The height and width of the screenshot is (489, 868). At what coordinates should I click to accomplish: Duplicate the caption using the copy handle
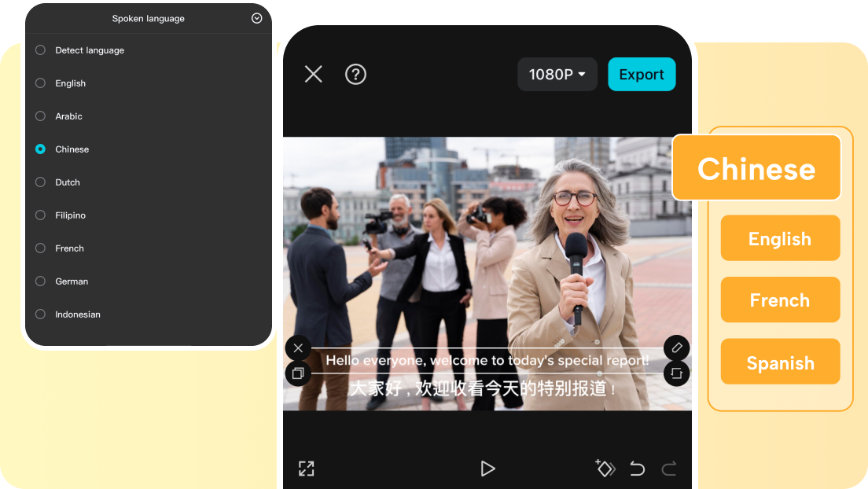pyautogui.click(x=298, y=373)
